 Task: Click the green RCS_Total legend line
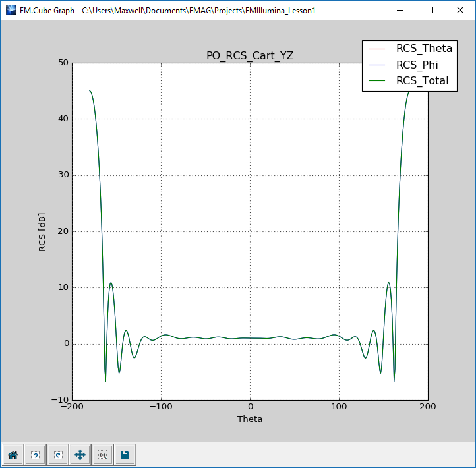(x=377, y=80)
